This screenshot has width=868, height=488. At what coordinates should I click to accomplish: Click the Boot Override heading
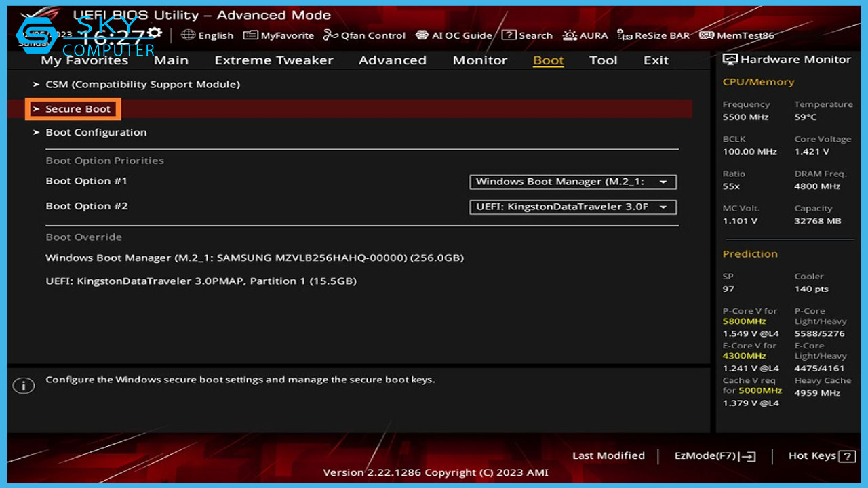point(84,237)
